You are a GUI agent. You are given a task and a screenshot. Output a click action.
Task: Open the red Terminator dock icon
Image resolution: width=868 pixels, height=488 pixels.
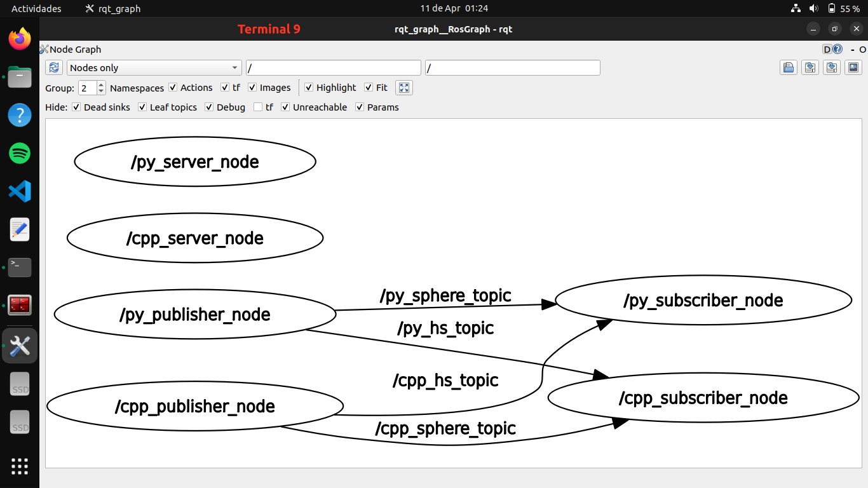click(20, 306)
